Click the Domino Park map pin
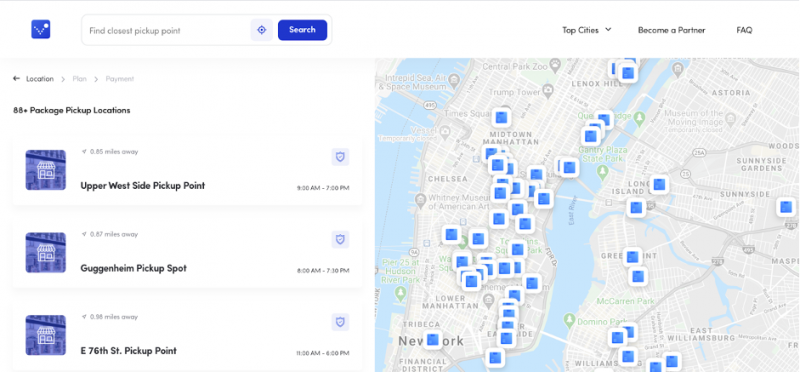 570,320
